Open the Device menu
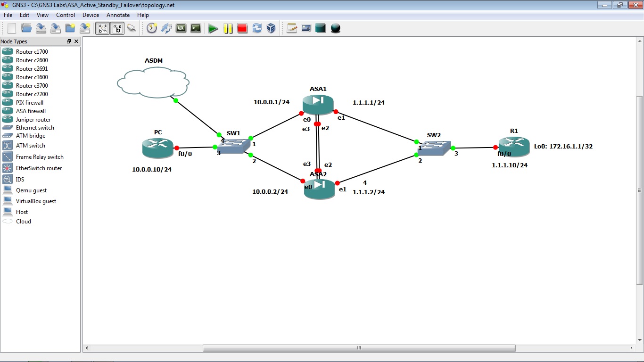 coord(91,15)
